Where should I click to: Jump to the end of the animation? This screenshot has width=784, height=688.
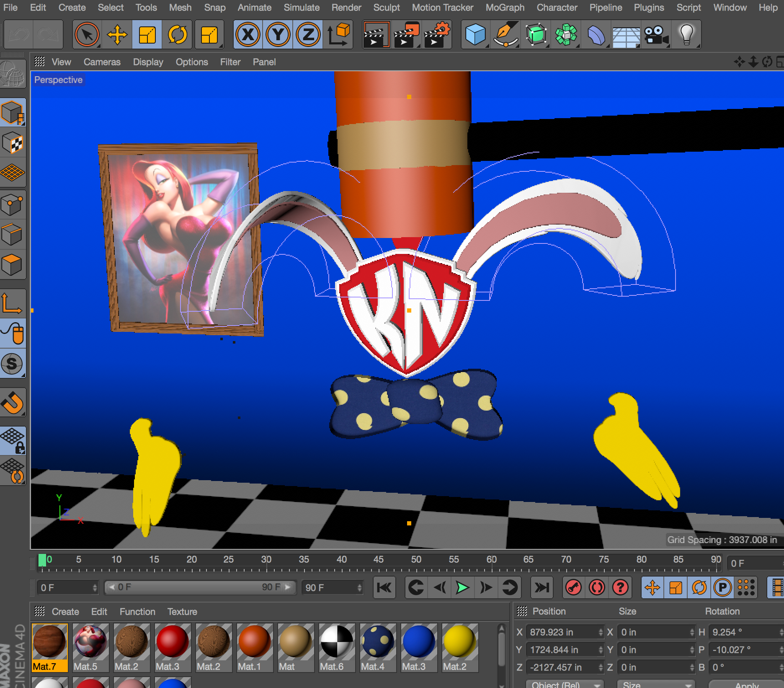point(542,587)
